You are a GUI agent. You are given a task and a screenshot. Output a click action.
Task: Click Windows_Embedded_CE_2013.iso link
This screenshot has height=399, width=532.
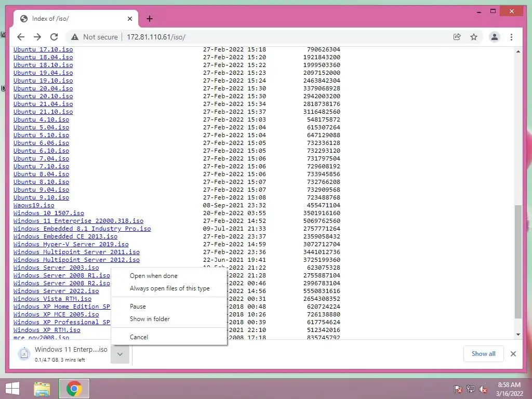pos(65,236)
